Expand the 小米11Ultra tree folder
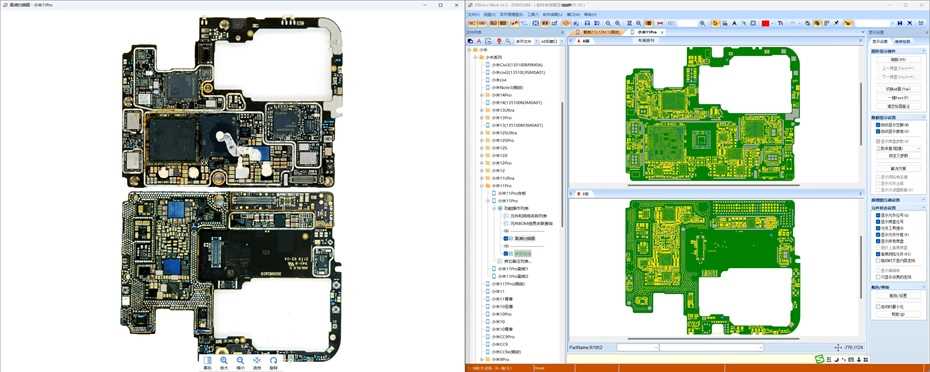 tap(482, 178)
